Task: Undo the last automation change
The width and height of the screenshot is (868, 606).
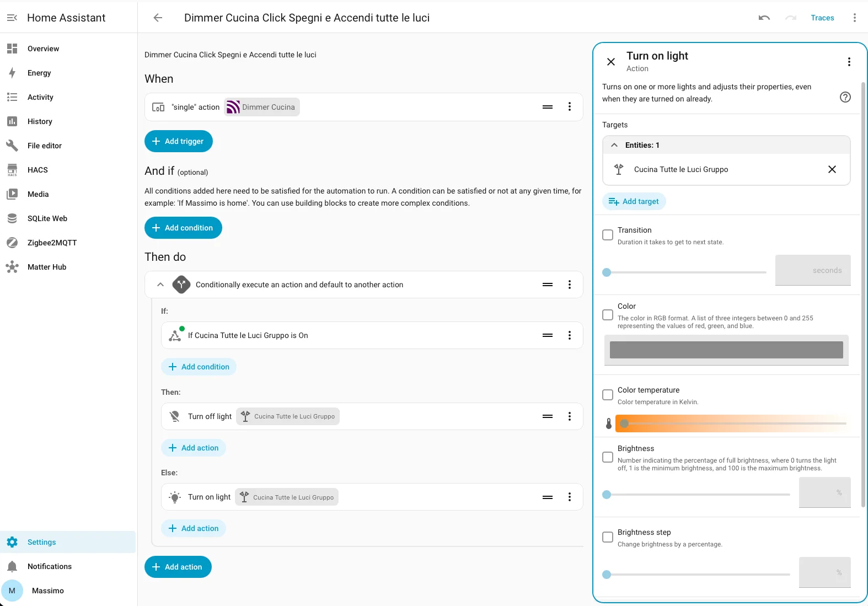Action: 764,18
